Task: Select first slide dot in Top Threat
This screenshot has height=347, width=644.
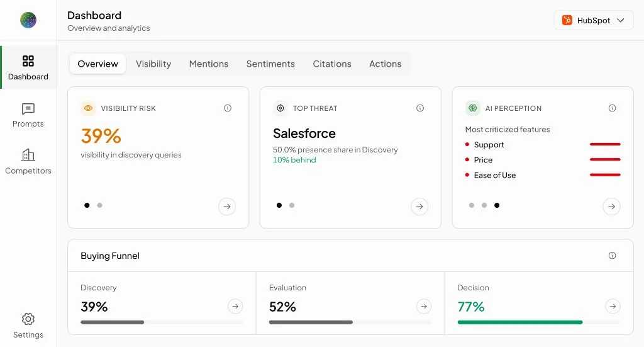Action: 279,205
